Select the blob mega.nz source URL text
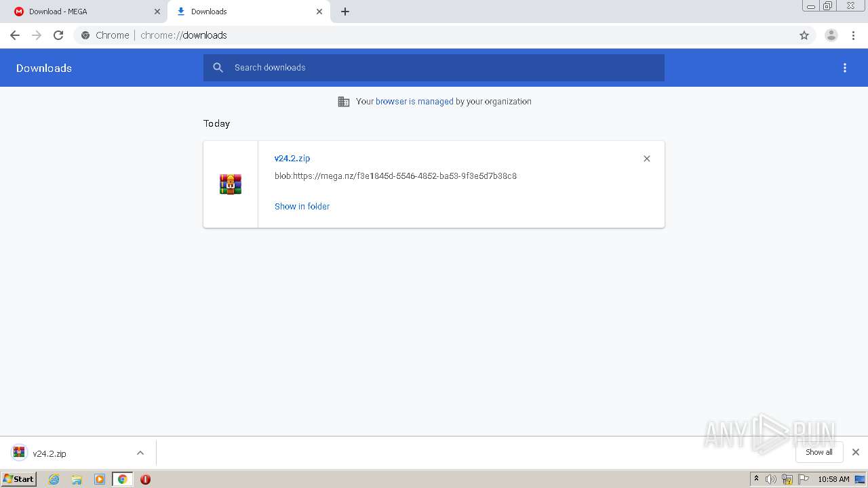Viewport: 868px width, 488px height. click(x=395, y=176)
